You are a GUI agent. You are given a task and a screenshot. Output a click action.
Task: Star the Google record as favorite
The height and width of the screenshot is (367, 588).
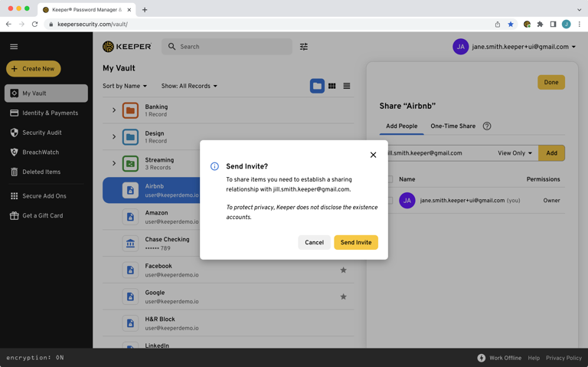343,297
